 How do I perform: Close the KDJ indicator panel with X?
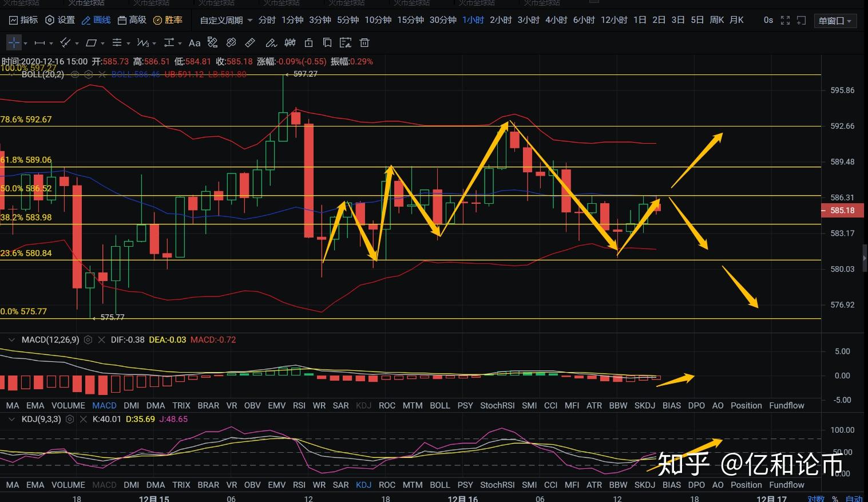[x=83, y=419]
